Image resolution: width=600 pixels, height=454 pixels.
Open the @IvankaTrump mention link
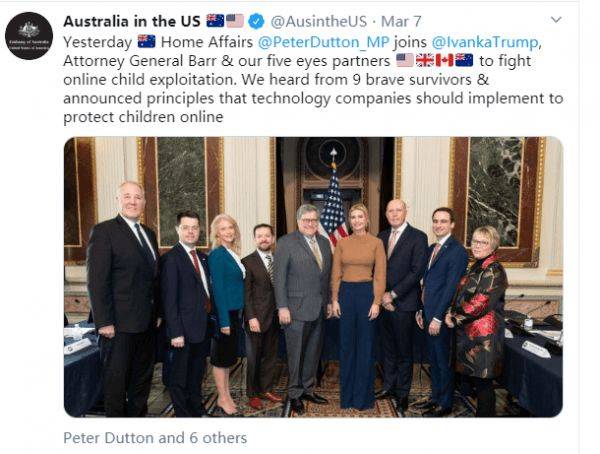[x=485, y=42]
